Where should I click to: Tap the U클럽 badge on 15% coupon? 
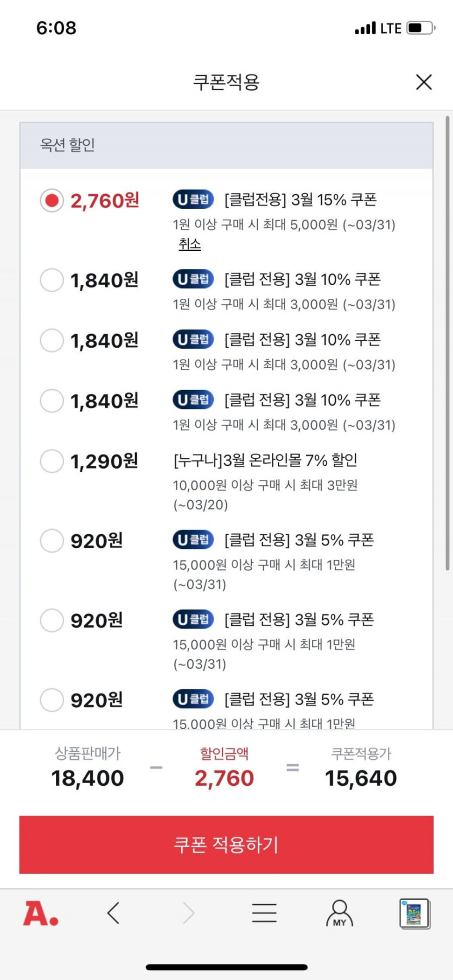(x=193, y=200)
